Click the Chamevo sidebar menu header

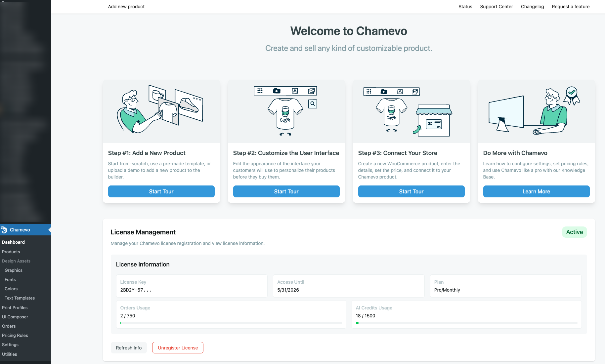(25, 230)
